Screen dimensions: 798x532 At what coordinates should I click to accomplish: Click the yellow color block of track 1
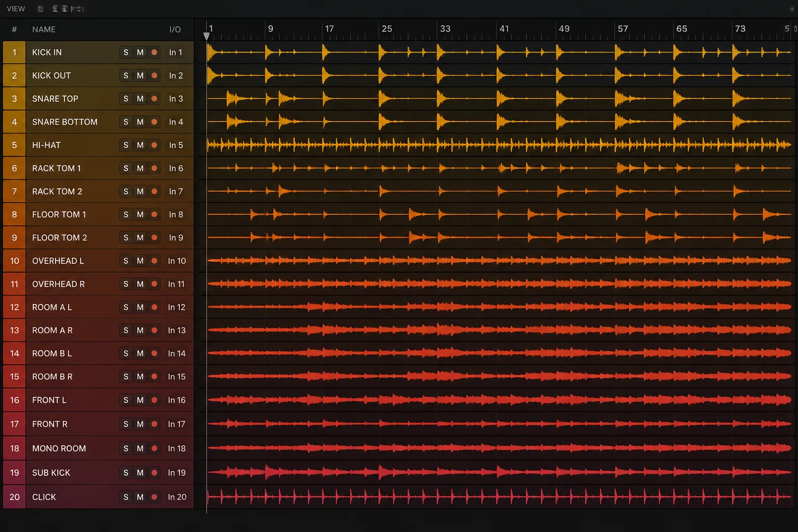click(x=14, y=52)
